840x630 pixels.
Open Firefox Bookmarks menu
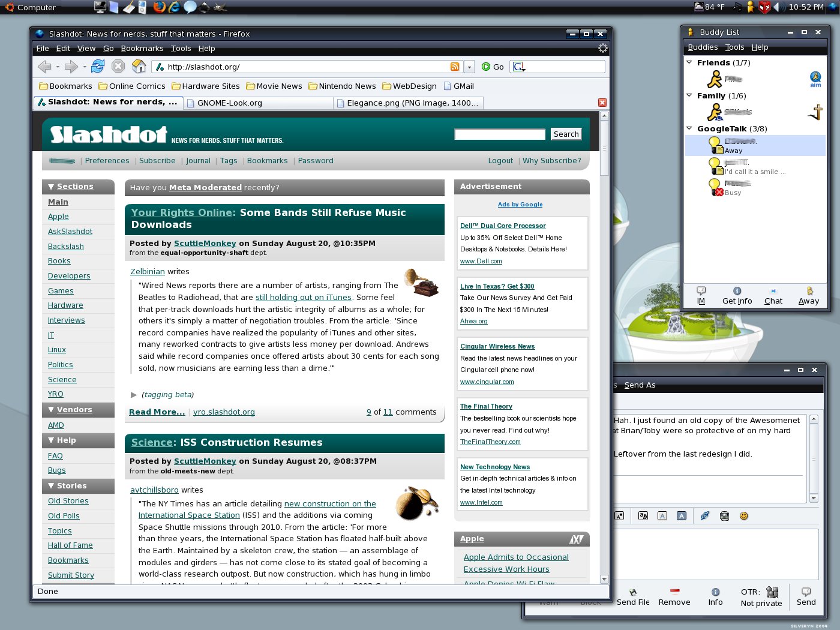tap(142, 49)
